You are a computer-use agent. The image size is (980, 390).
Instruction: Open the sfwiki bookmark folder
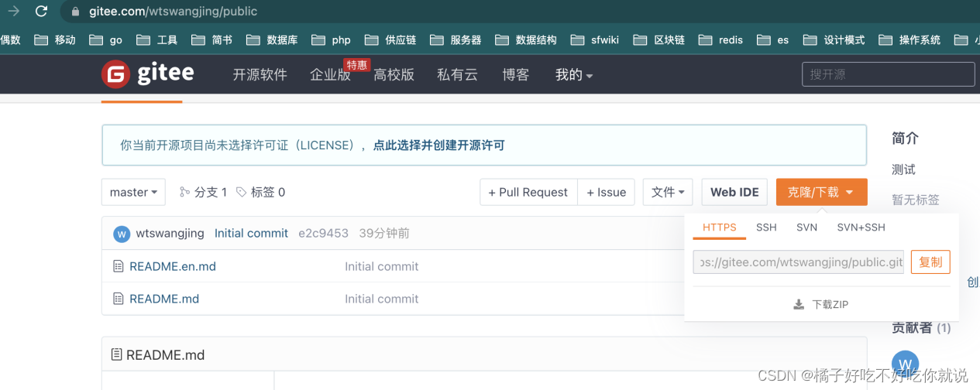pyautogui.click(x=595, y=40)
